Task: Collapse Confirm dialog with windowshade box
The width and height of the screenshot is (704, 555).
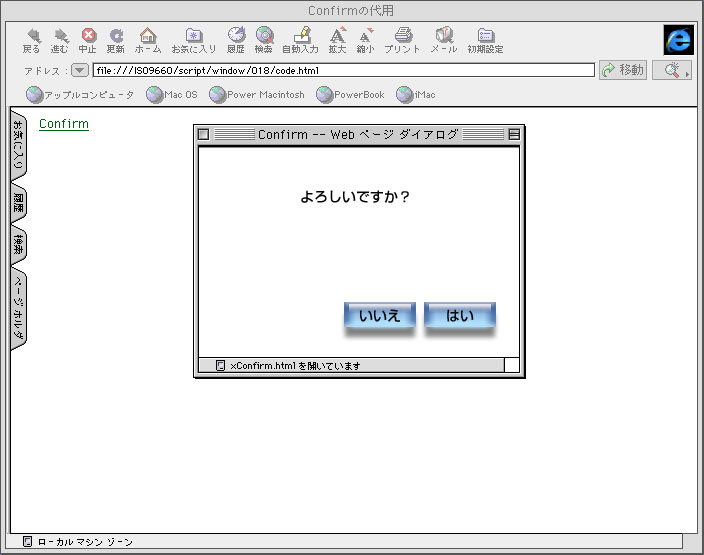Action: pyautogui.click(x=514, y=134)
